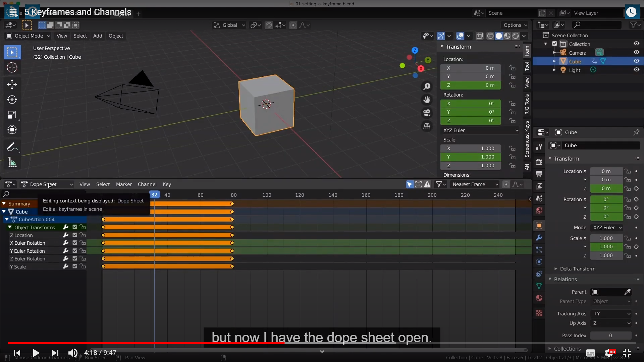
Task: Toggle orthographic grid view icon
Action: click(x=427, y=126)
